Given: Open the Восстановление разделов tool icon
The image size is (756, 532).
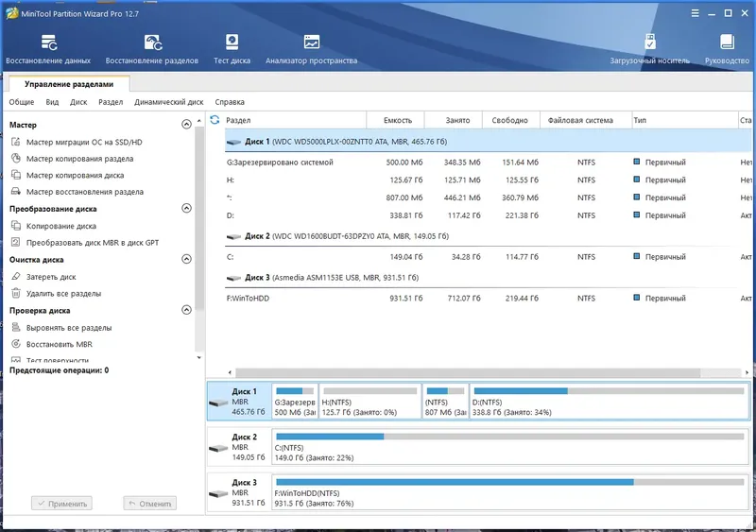Looking at the screenshot, I should click(x=152, y=43).
